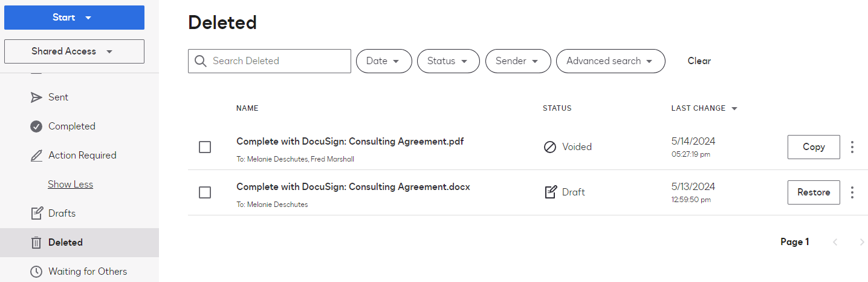Tick the Consulting Agreement.docx checkbox
This screenshot has height=282, width=868.
(205, 192)
